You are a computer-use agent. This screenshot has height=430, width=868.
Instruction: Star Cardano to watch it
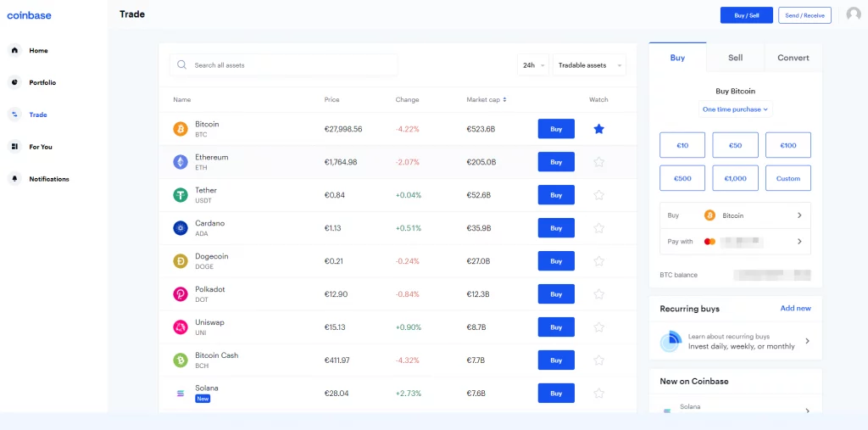598,228
